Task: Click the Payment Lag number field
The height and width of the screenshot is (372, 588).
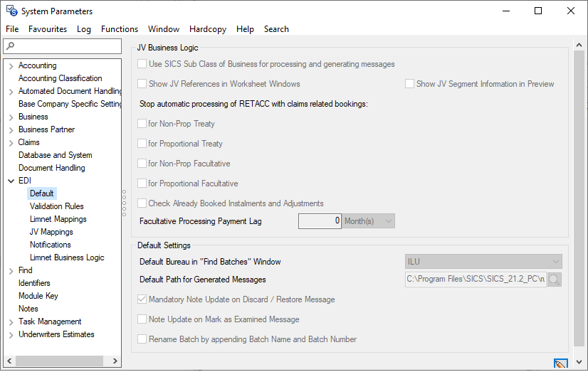Action: pyautogui.click(x=320, y=221)
